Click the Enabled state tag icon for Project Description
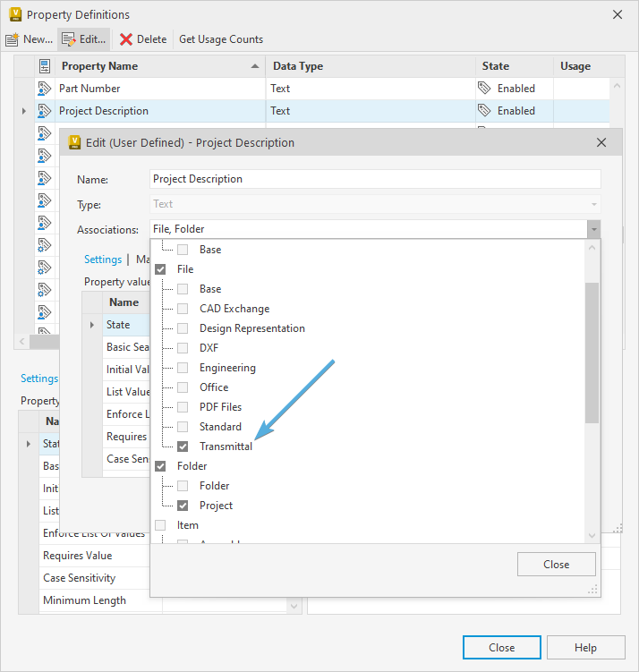 pos(484,110)
